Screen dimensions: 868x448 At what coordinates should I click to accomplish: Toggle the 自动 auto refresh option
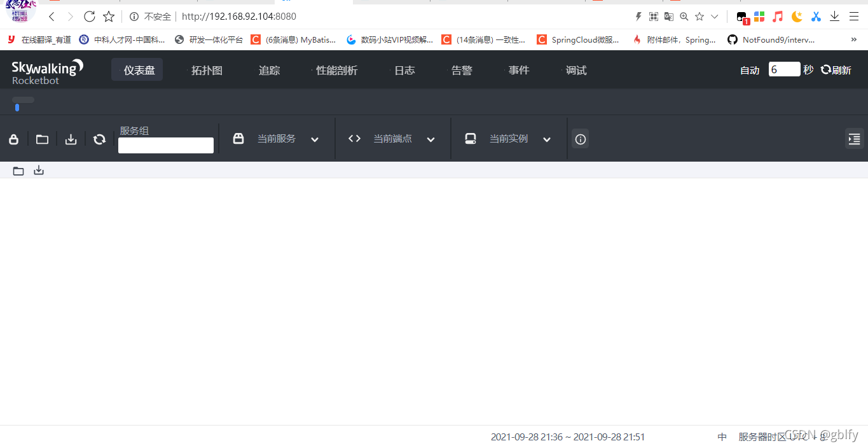click(750, 70)
